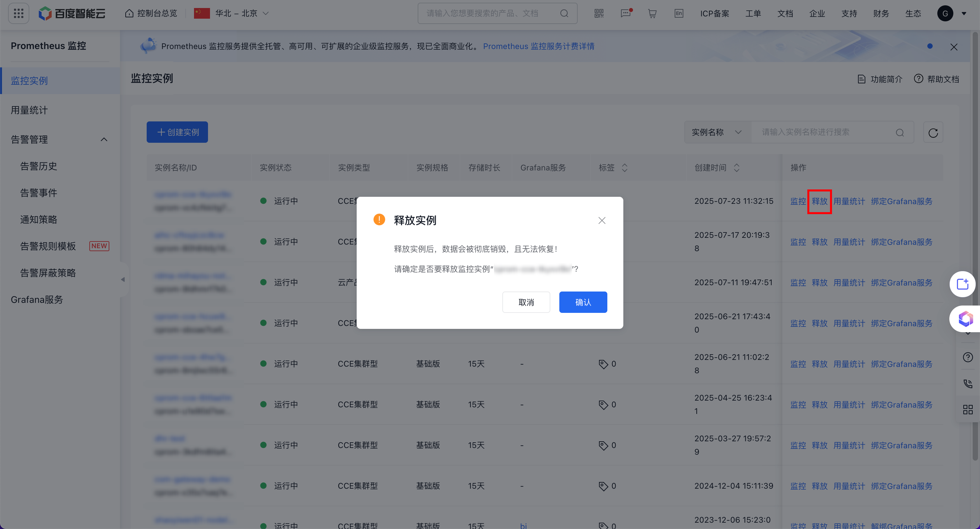
Task: Open 帮助文档 link
Action: (936, 79)
